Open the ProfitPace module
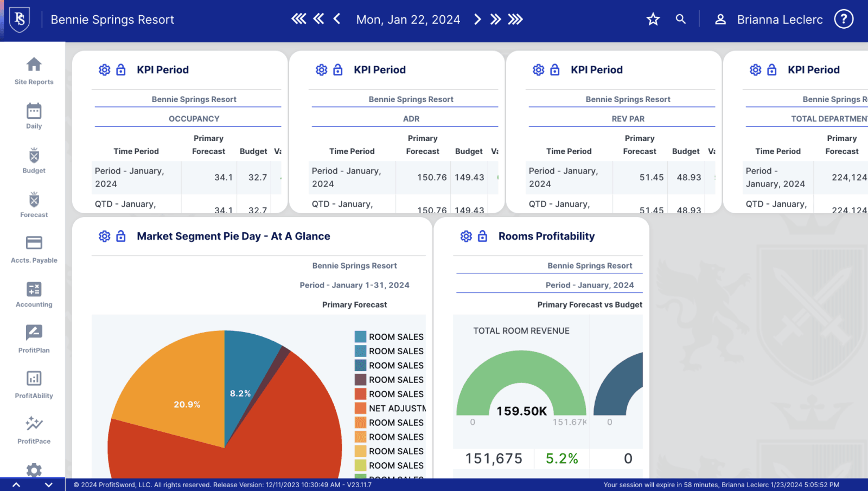Image resolution: width=868 pixels, height=491 pixels. 34,430
